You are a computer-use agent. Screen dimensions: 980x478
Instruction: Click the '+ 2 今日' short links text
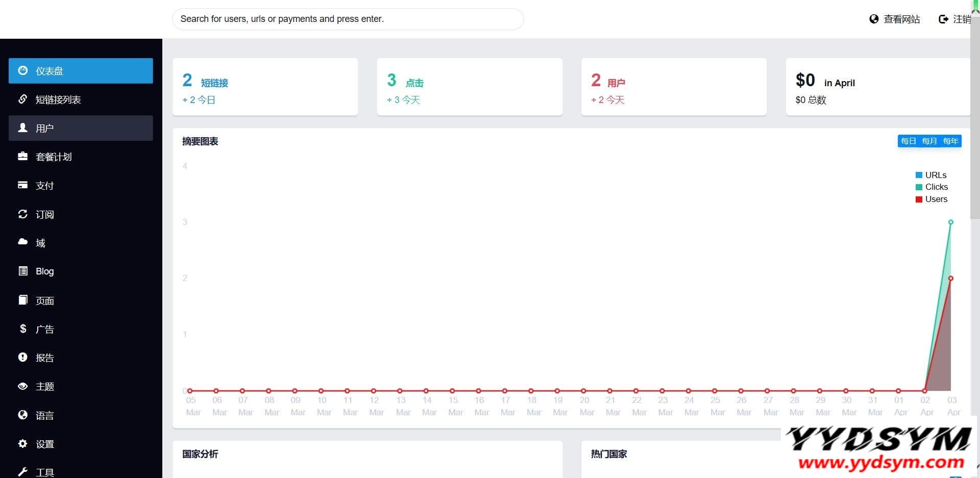pos(199,100)
